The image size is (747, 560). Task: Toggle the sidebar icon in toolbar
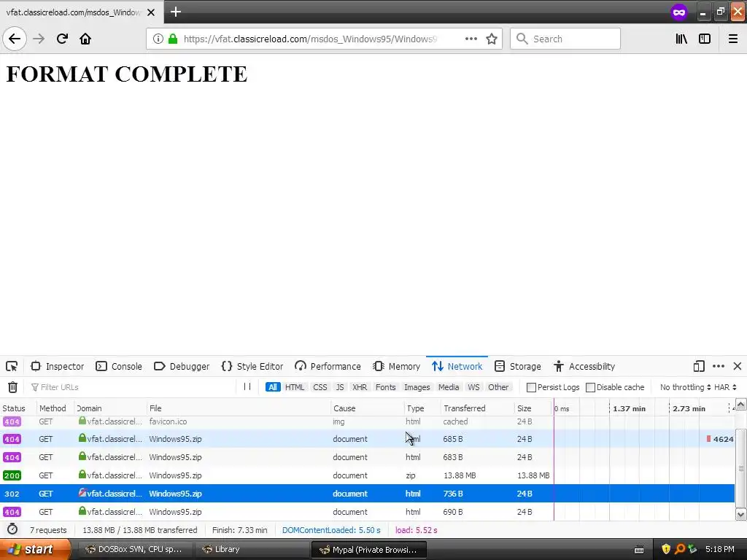click(705, 39)
